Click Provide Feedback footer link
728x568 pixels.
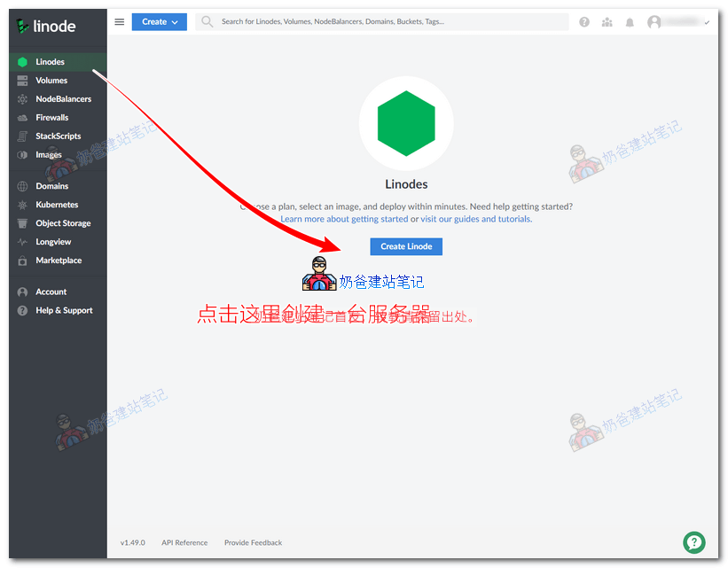[x=253, y=542]
